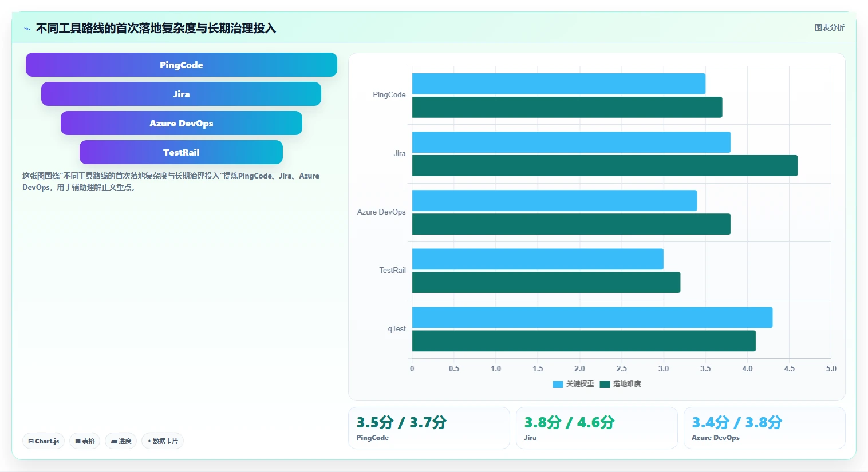This screenshot has height=472, width=868.
Task: Select the PingCode funnel bar
Action: click(x=182, y=65)
